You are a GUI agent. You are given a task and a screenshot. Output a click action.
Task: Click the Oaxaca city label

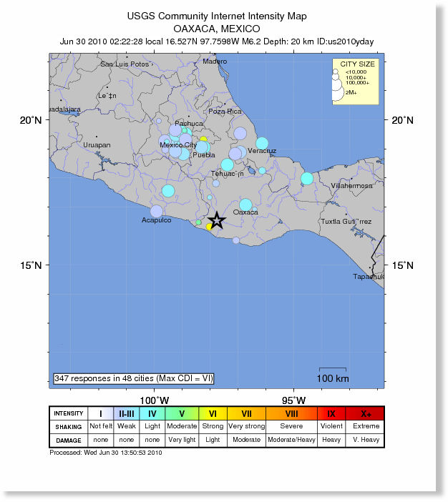tap(245, 212)
